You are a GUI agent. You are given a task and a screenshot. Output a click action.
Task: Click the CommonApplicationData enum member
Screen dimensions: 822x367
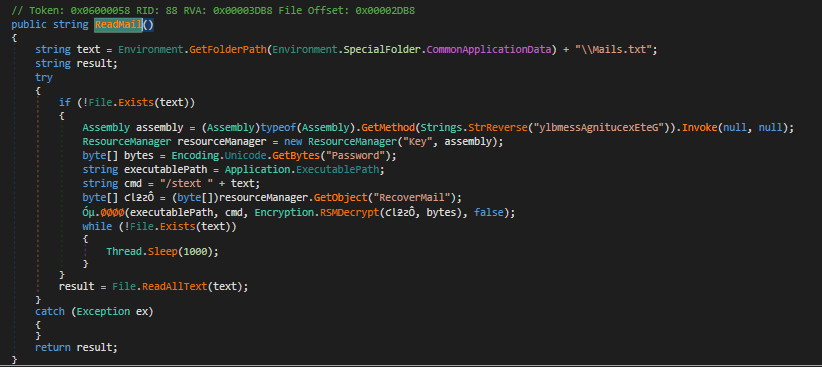(x=489, y=49)
